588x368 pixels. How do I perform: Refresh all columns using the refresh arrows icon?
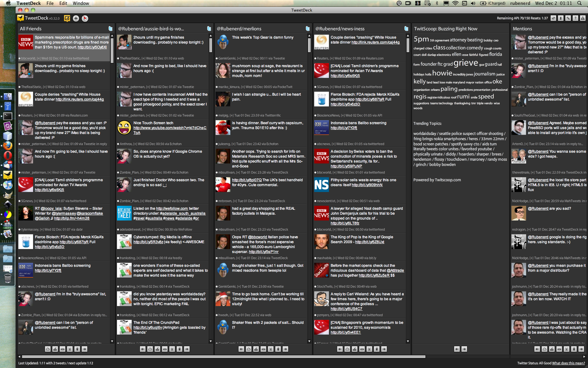[553, 18]
